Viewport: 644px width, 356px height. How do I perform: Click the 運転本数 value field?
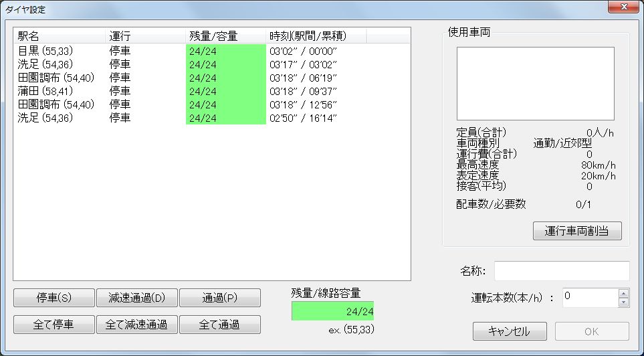pyautogui.click(x=591, y=298)
